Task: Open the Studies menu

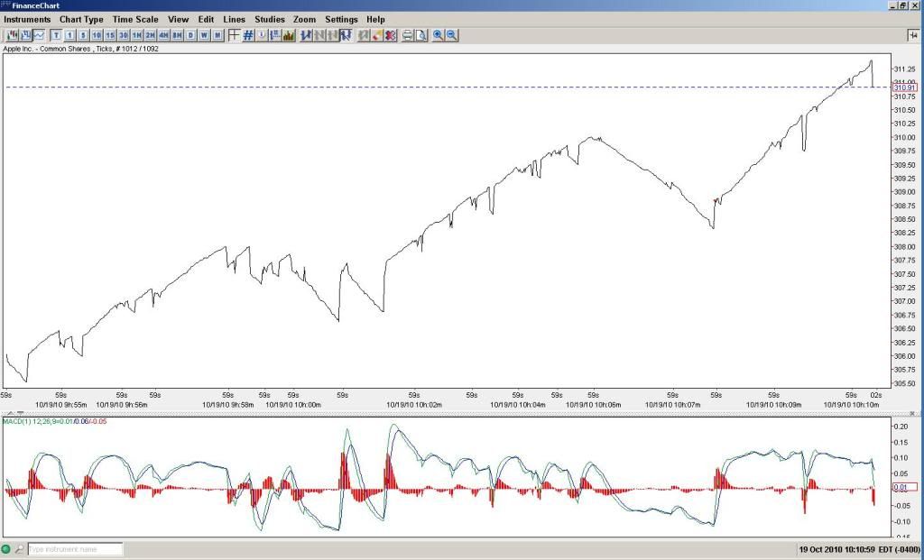Action: tap(269, 19)
